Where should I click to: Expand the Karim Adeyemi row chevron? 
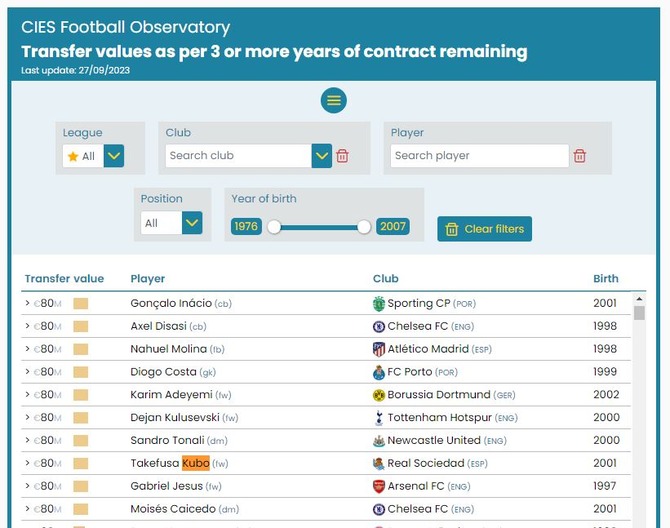tap(27, 395)
